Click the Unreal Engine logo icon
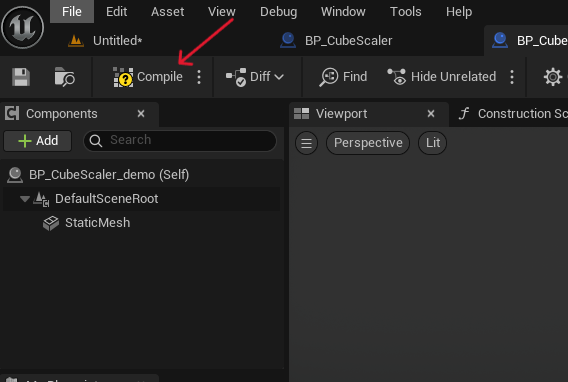The height and width of the screenshot is (382, 568). (22, 27)
